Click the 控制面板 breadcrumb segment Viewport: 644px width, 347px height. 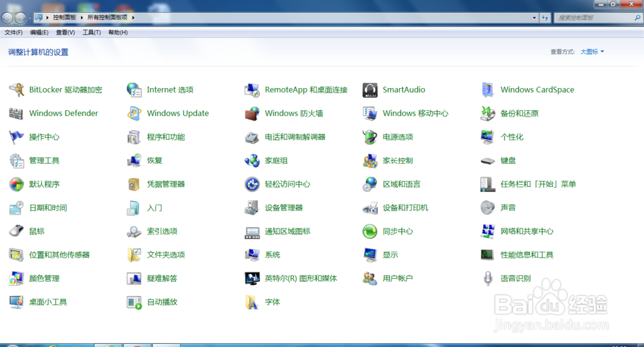click(64, 17)
